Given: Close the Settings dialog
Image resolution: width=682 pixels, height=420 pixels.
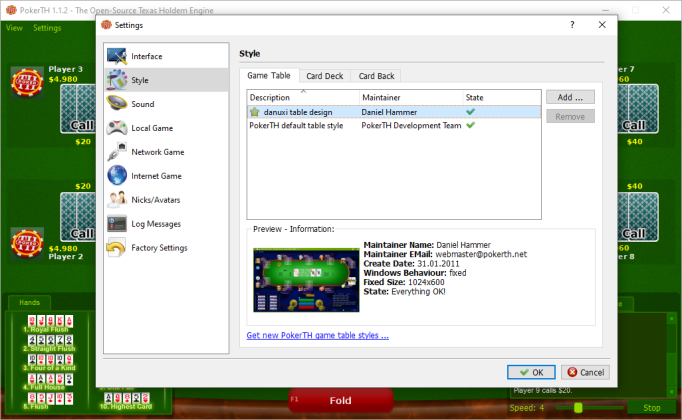Looking at the screenshot, I should point(602,25).
